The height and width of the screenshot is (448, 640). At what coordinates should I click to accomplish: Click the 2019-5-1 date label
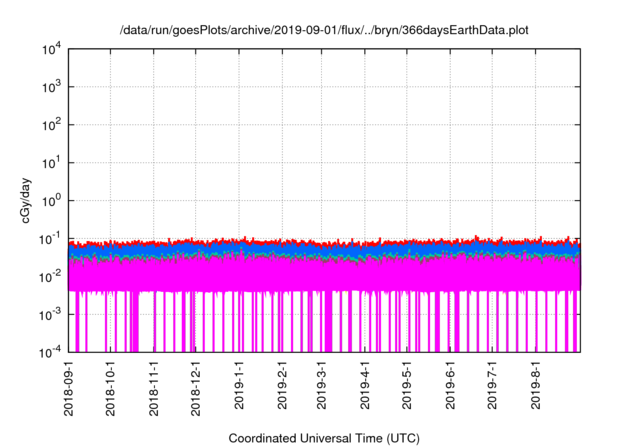407,384
